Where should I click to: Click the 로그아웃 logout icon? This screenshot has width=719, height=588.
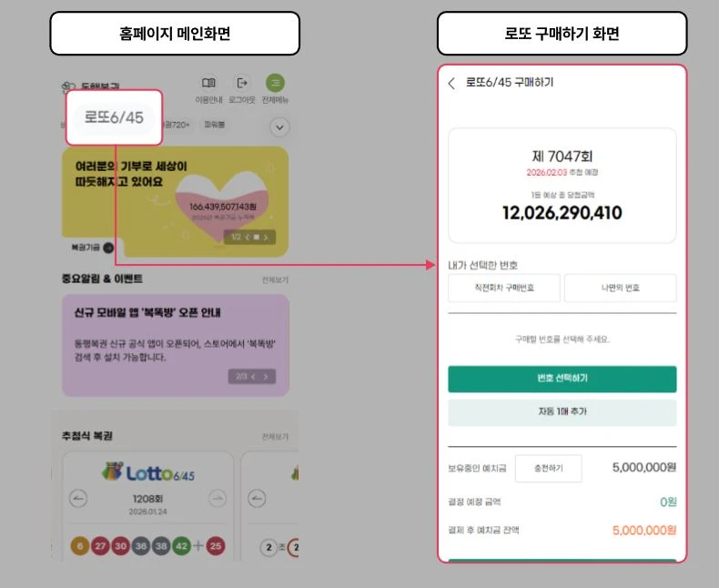click(x=242, y=83)
